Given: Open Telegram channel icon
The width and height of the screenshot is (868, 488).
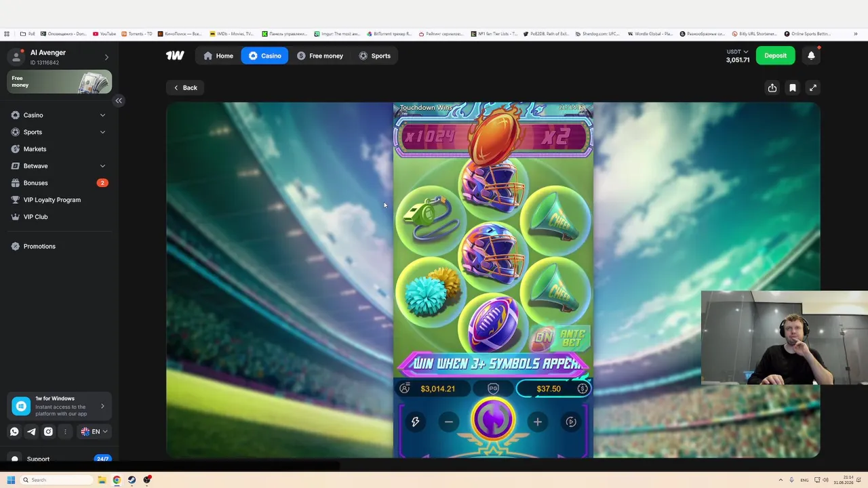Looking at the screenshot, I should click(x=31, y=431).
